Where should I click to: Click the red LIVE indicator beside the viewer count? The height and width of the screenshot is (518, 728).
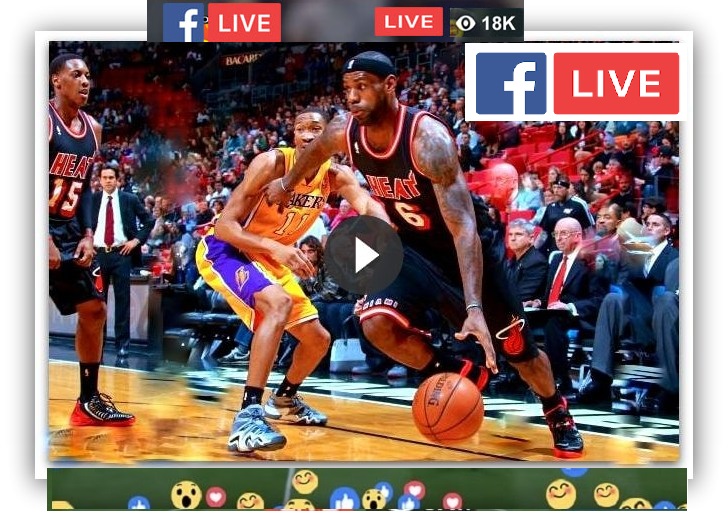tap(409, 21)
